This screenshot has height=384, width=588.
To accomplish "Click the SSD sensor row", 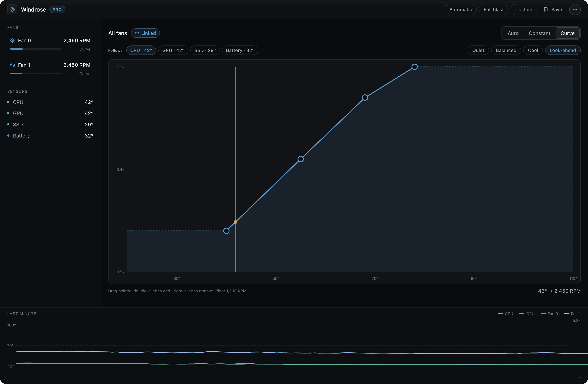I will [x=50, y=124].
